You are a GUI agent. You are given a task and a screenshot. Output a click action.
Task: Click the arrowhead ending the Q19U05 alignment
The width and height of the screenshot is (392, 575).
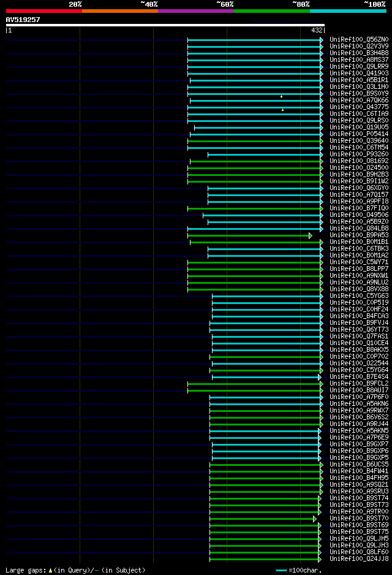pos(322,128)
